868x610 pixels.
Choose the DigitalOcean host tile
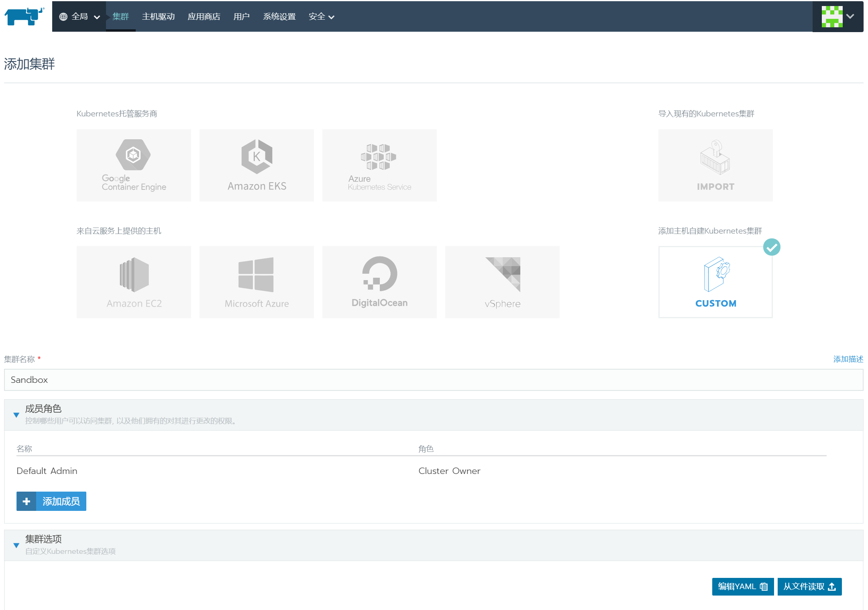(x=379, y=282)
